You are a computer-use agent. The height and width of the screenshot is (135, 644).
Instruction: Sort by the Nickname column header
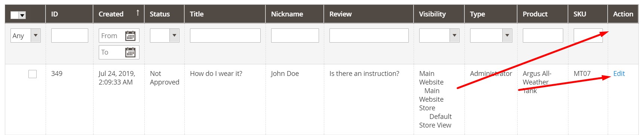point(287,14)
